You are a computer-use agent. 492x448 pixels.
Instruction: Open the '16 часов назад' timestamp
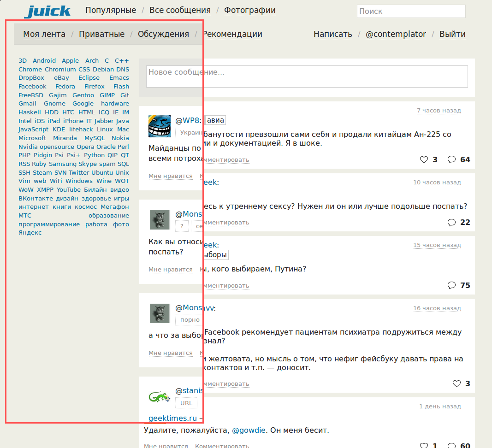point(437,308)
